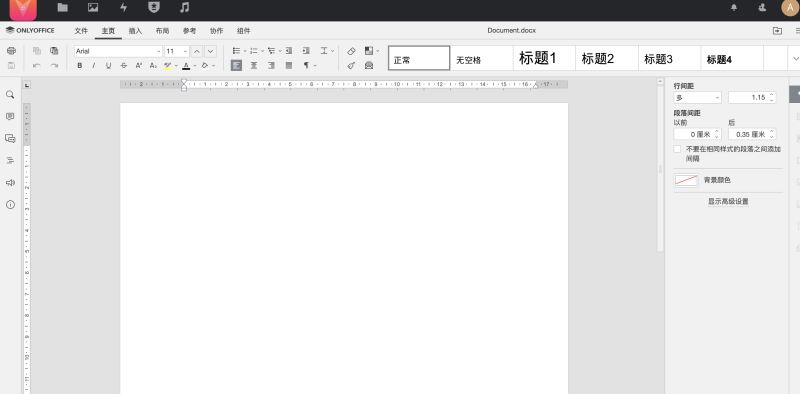
Task: Open the comments panel in left sidebar
Action: coord(10,116)
